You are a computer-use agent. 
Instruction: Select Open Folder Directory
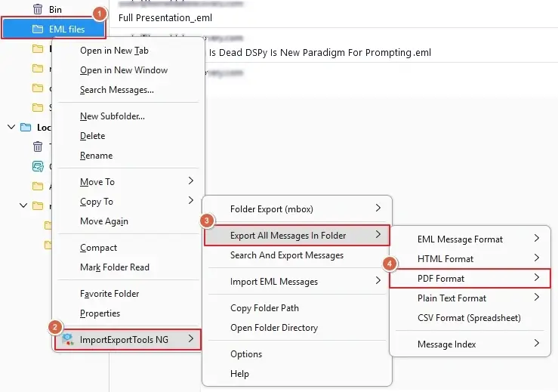(297, 327)
